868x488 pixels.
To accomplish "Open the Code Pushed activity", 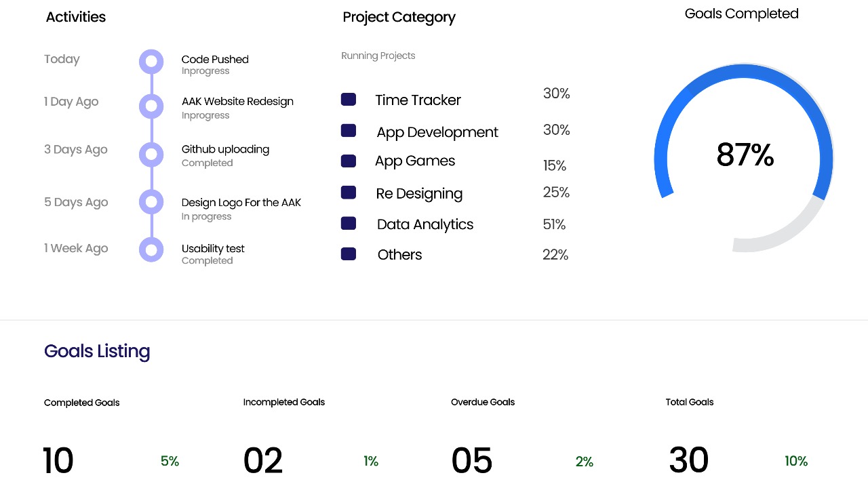I will [x=215, y=60].
